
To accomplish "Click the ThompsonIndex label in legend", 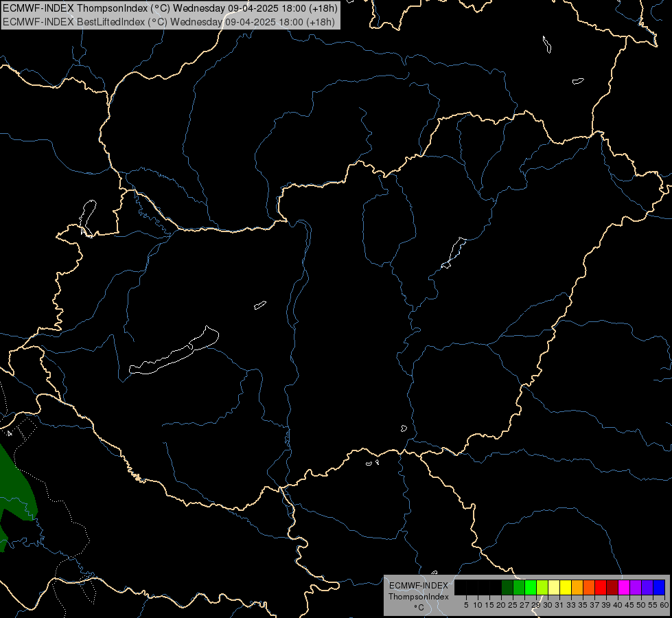I will pos(419,597).
